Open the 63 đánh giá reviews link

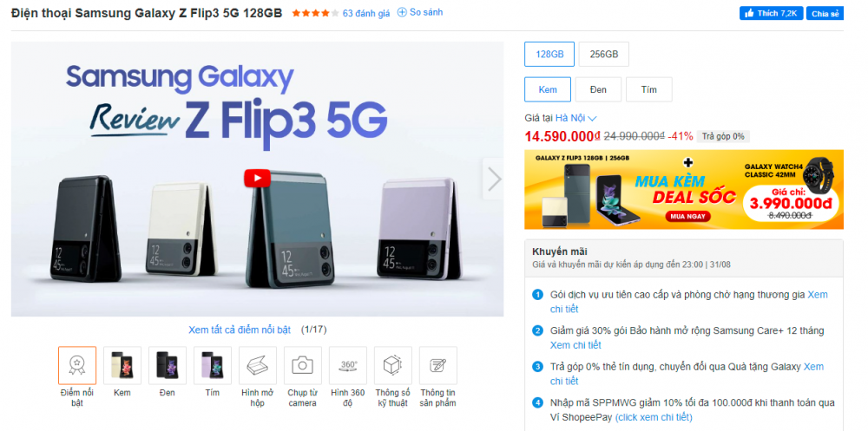click(x=366, y=13)
